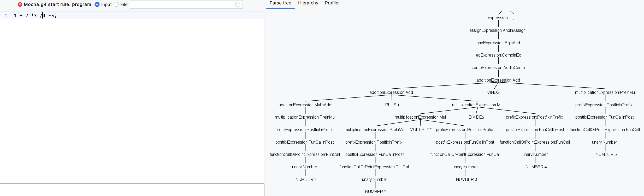Viewport: 644px width, 196px height.
Task: Select the 'compExpression:AddInComp' node
Action: (498, 68)
